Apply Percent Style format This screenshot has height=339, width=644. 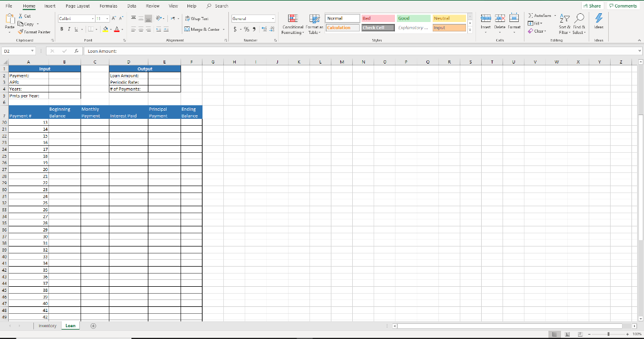coord(247,29)
